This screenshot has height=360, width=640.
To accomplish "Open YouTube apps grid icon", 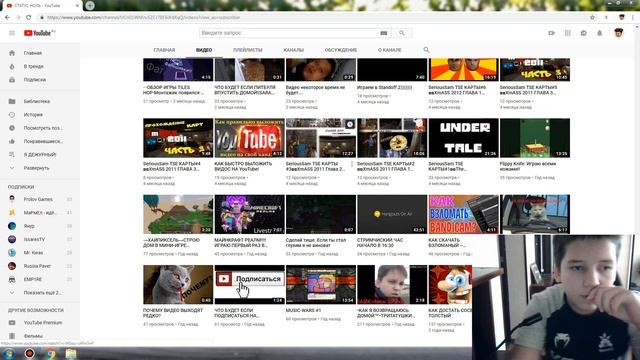I will point(567,33).
